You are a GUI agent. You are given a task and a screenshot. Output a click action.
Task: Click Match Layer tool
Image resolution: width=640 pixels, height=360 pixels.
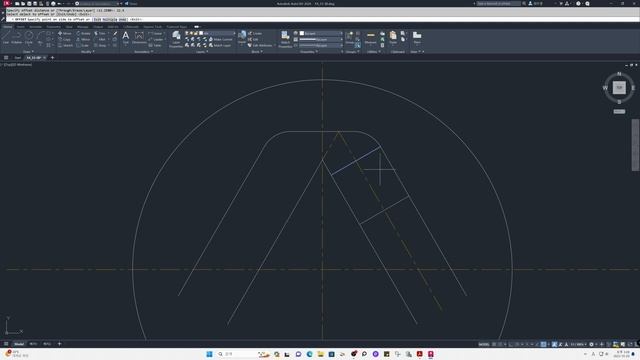point(220,45)
